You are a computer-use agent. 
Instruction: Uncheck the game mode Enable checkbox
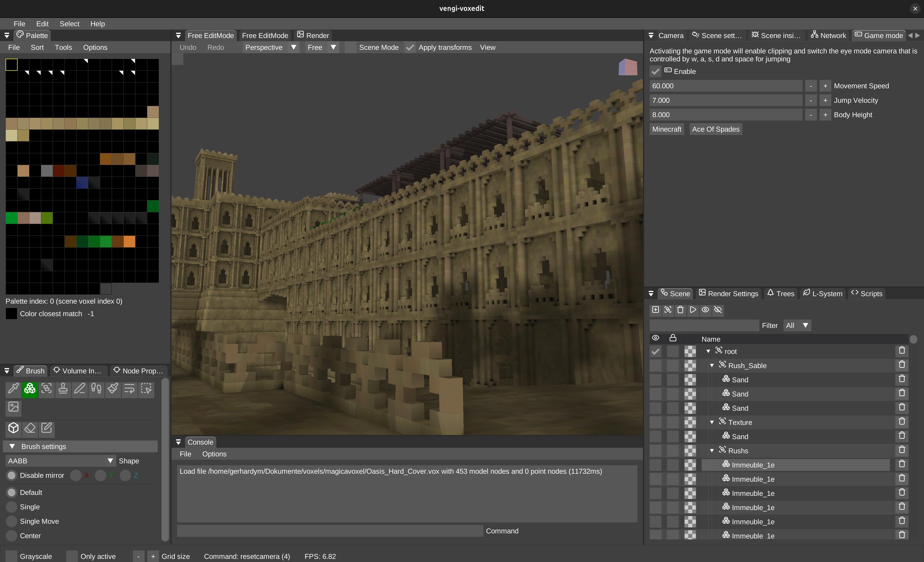pyautogui.click(x=655, y=71)
